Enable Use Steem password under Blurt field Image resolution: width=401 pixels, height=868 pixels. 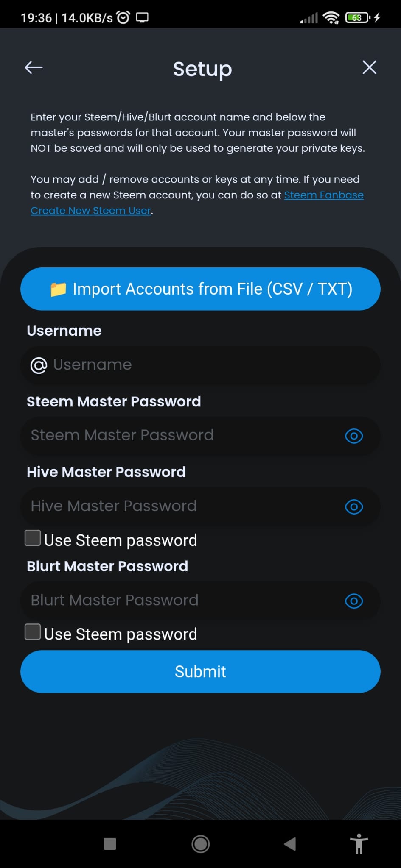click(33, 632)
